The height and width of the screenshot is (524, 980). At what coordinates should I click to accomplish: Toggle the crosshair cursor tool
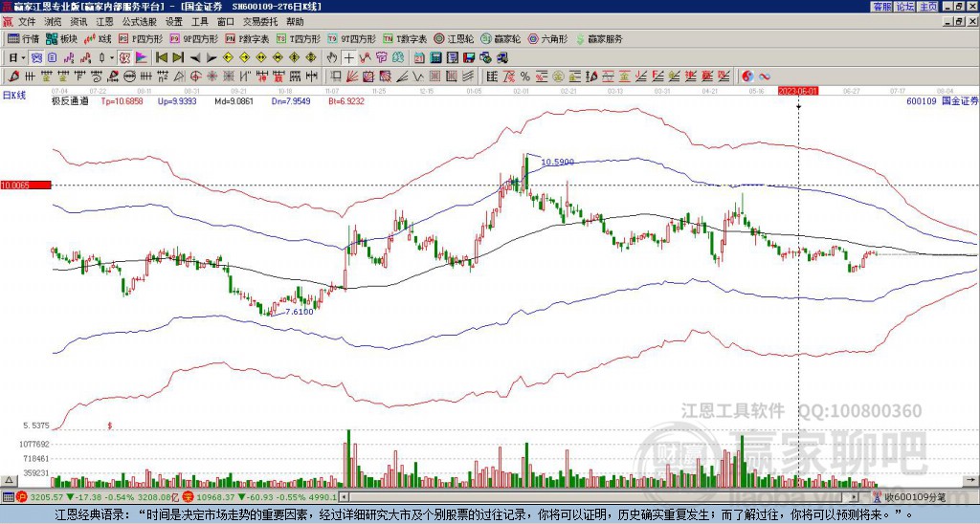(348, 57)
